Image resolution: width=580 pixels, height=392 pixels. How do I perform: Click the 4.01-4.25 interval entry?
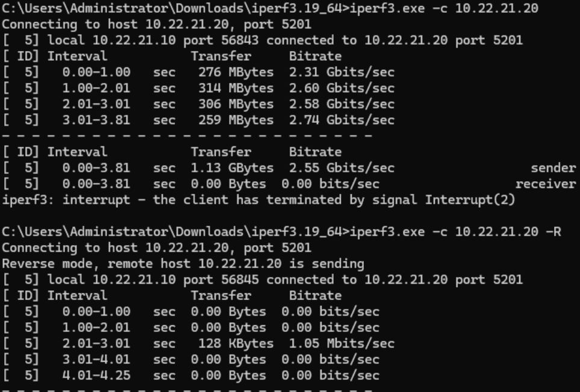[96, 375]
